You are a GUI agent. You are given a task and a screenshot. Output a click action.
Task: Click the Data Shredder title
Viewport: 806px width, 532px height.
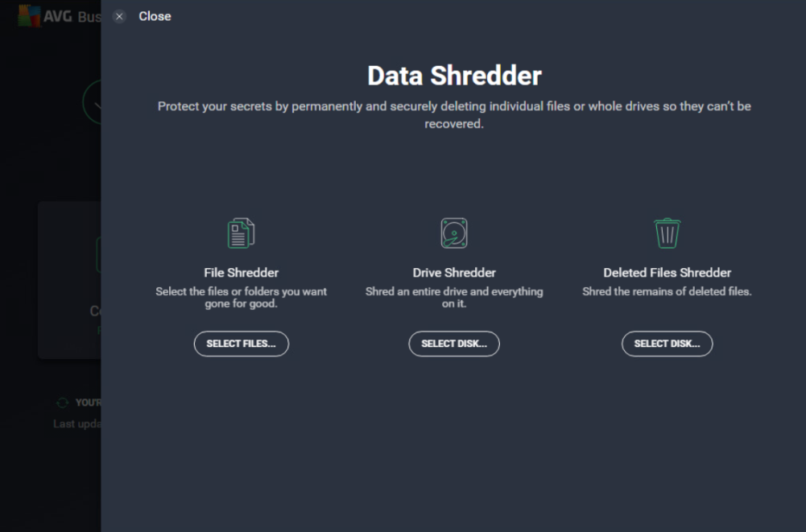point(453,75)
